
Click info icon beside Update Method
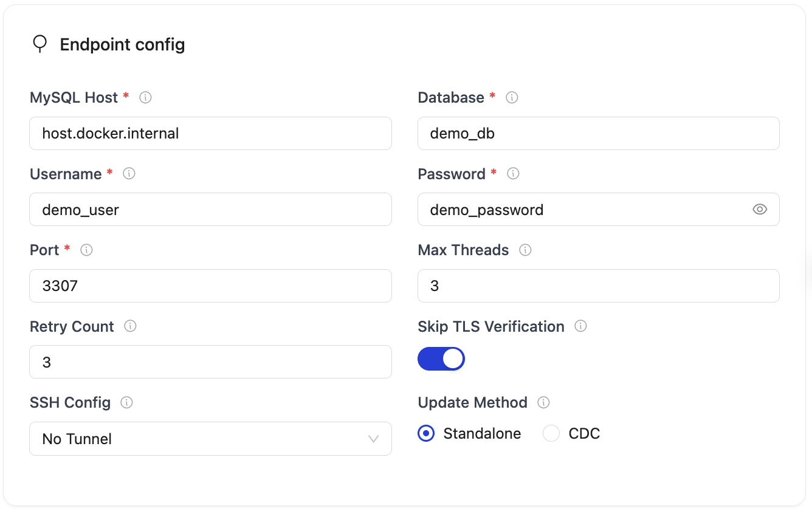pyautogui.click(x=543, y=402)
